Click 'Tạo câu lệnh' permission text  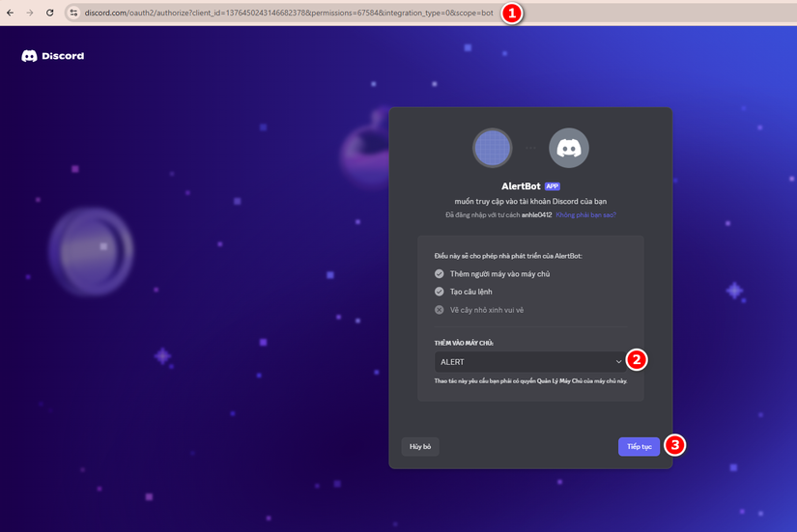pyautogui.click(x=470, y=292)
